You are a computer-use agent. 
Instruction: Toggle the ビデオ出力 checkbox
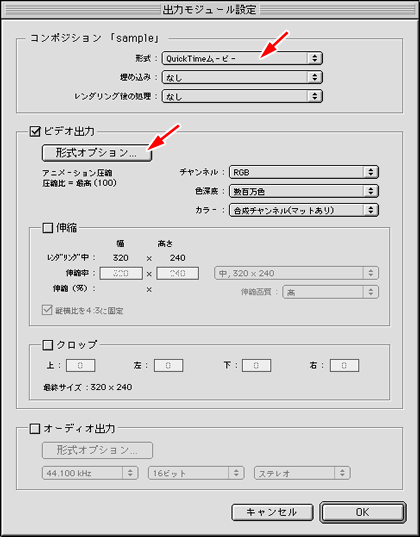coord(35,132)
